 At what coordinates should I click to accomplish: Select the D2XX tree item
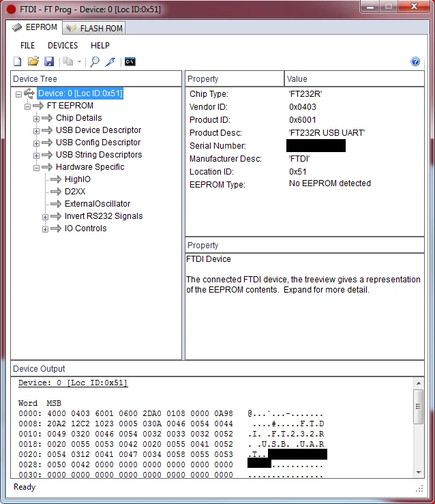tap(75, 192)
